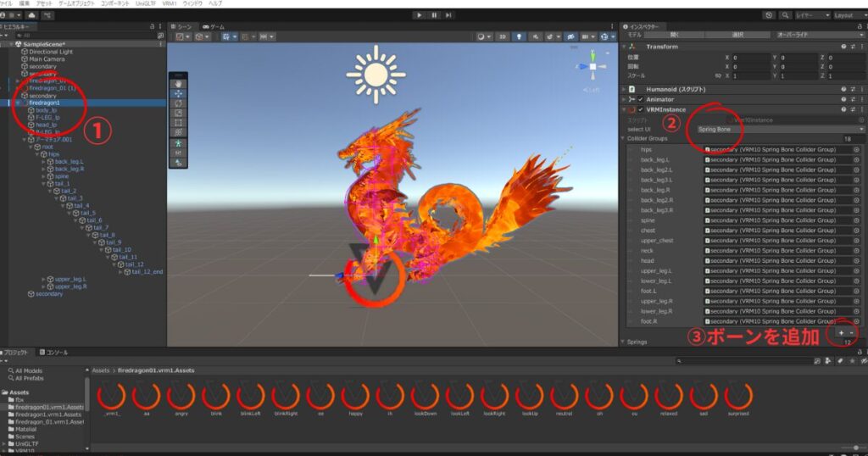Open the Transform component help icon
Viewport: 868px width, 456px height.
[843, 47]
